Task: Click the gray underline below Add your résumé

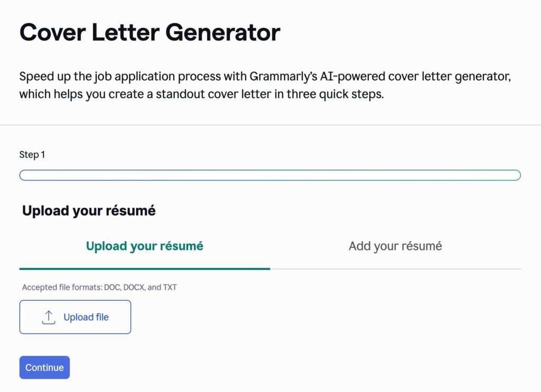Action: [395, 269]
